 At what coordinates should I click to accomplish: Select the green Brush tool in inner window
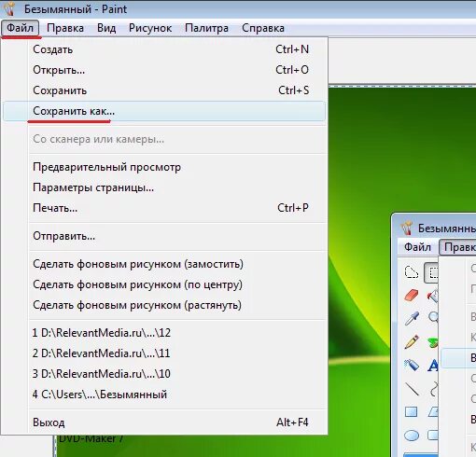(433, 342)
